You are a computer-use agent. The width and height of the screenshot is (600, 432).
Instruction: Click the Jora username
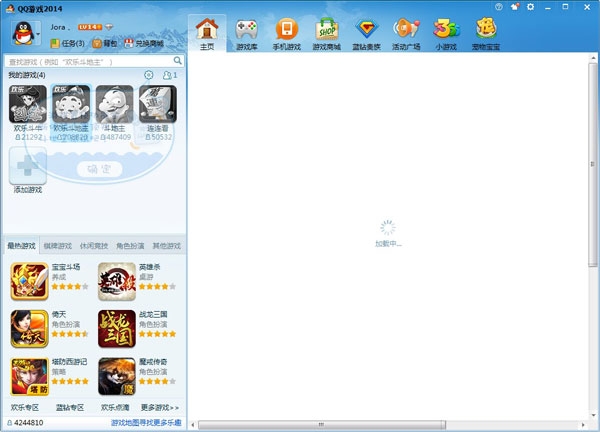pos(60,27)
